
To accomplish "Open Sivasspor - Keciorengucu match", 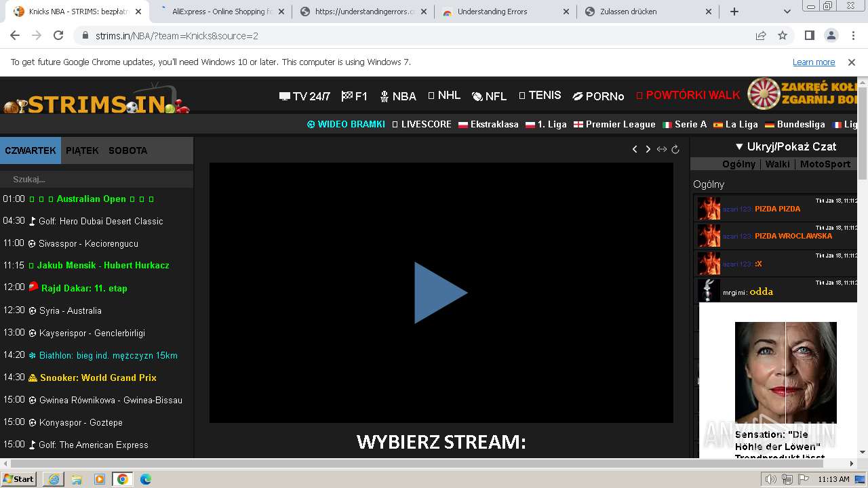I will 83,243.
